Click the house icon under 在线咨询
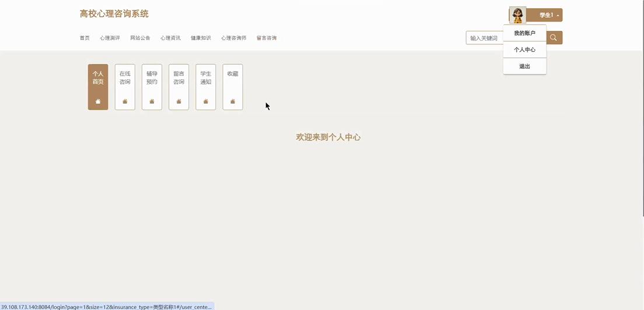The height and width of the screenshot is (310, 644). coord(125,101)
